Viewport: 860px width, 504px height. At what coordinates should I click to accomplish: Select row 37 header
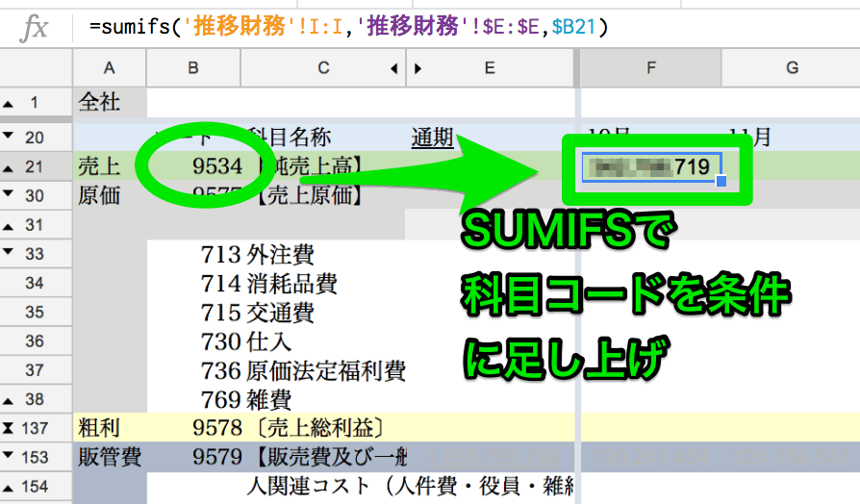click(35, 370)
